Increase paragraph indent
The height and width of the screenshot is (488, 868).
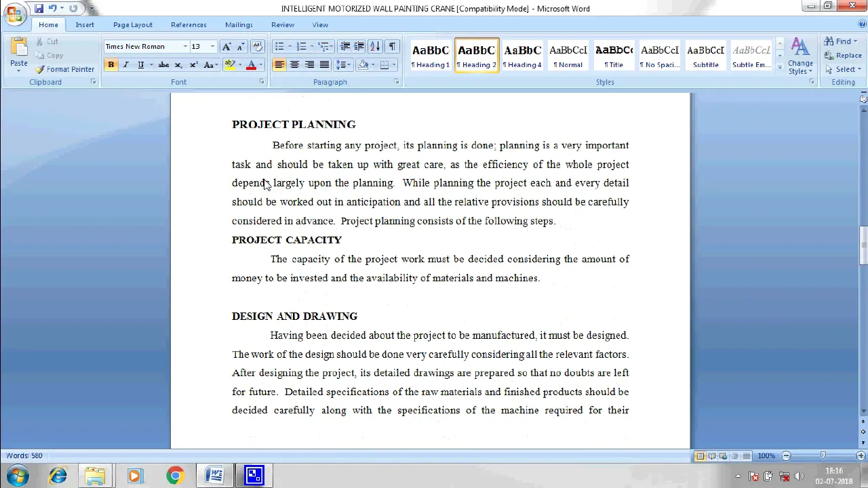click(359, 47)
